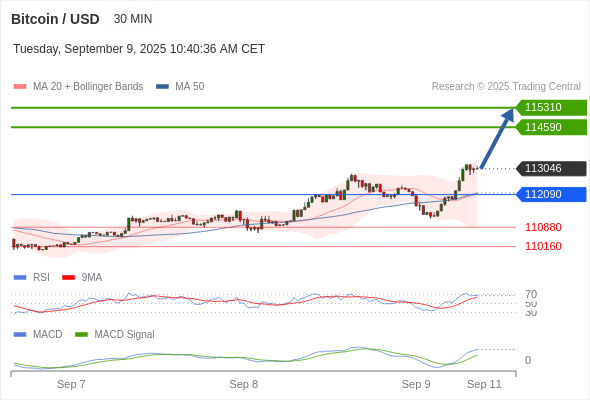Click the 115310 resistance price tag
This screenshot has height=400, width=590.
coord(551,108)
